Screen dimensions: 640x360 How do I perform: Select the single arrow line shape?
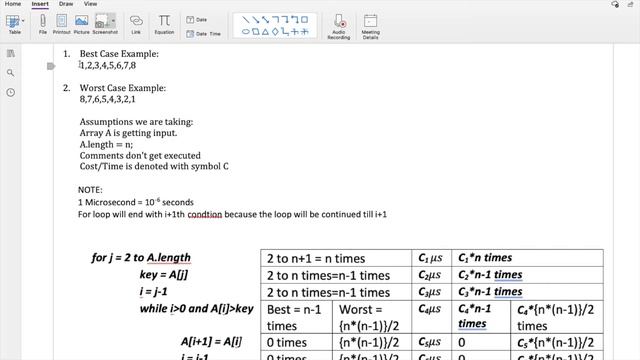coord(256,20)
